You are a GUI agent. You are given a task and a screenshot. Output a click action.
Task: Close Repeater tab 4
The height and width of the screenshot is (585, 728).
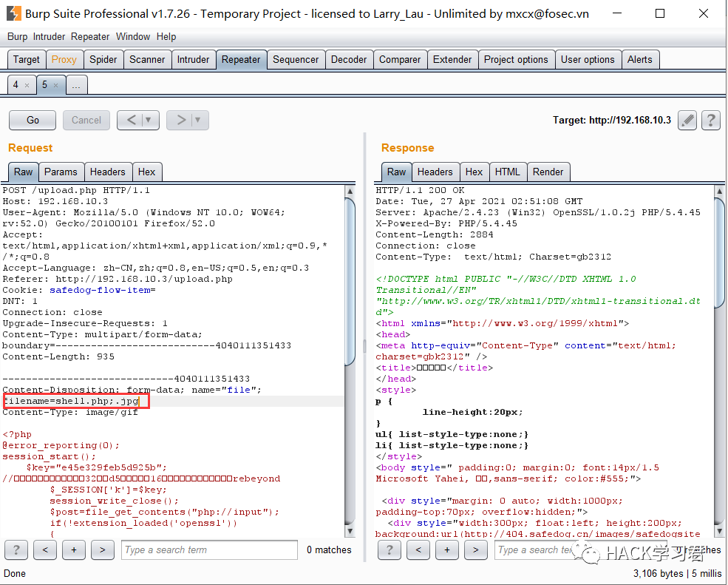(x=27, y=85)
